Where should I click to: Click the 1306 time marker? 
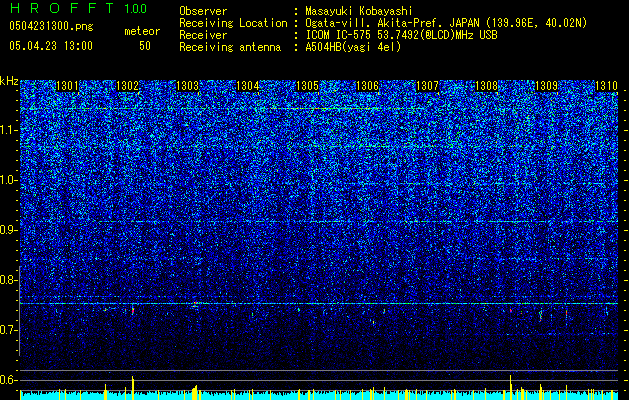(367, 86)
